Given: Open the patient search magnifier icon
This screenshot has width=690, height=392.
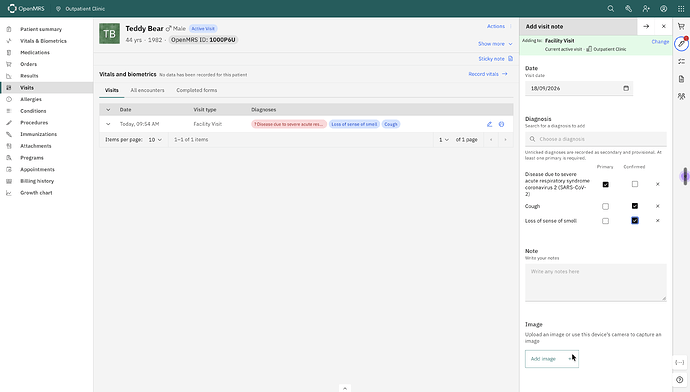Looking at the screenshot, I should [611, 8].
